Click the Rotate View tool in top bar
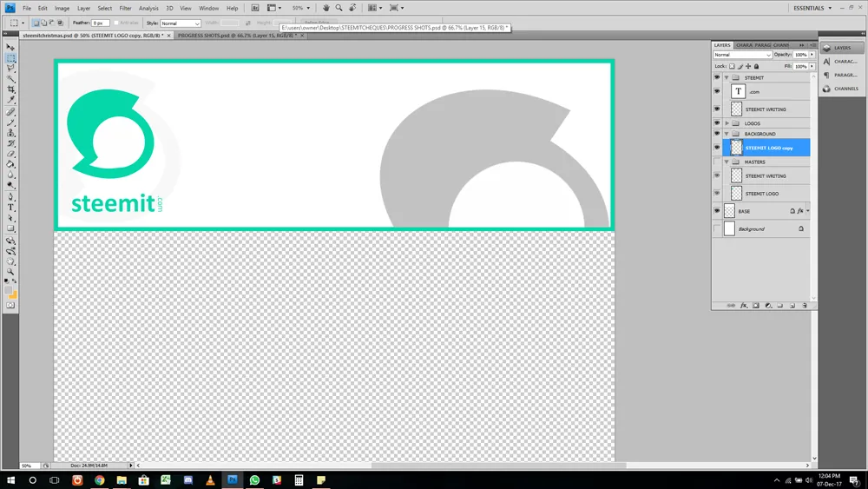 click(352, 8)
